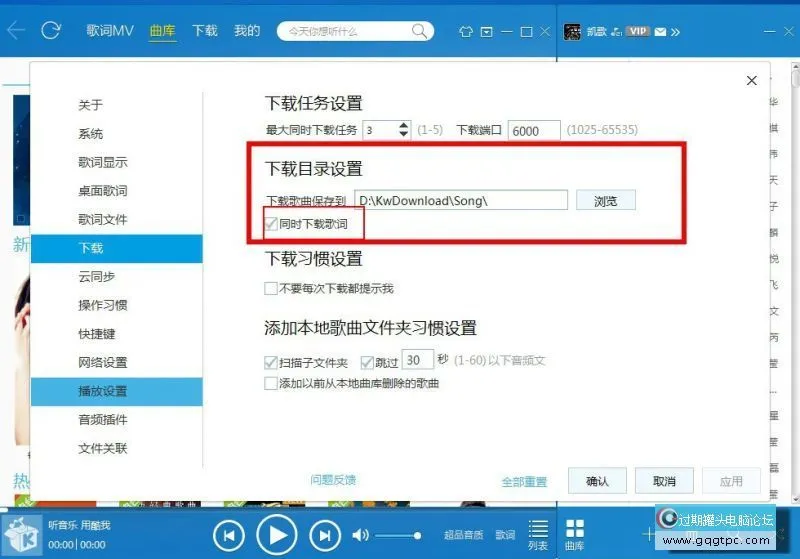Open 桌面歌词 settings section
The image size is (800, 559).
117,191
